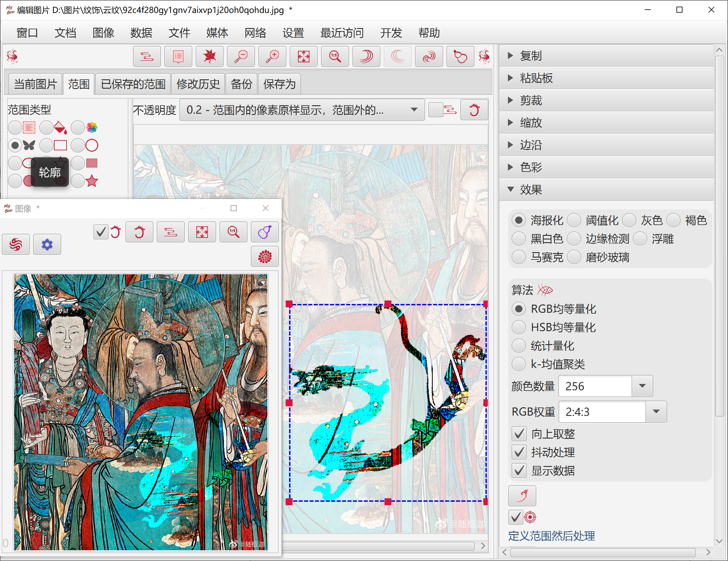Click the document list icon in toolbar
Screen dimensions: 728x561
click(178, 56)
